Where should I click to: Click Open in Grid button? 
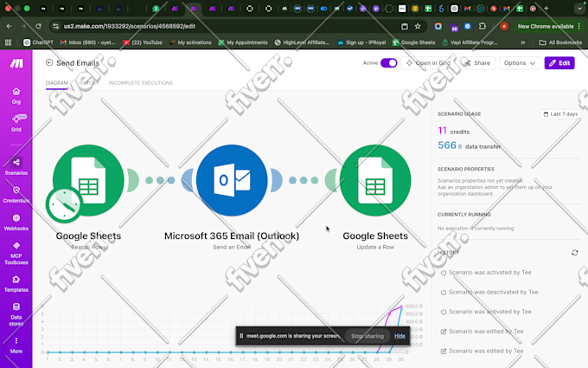pyautogui.click(x=428, y=63)
